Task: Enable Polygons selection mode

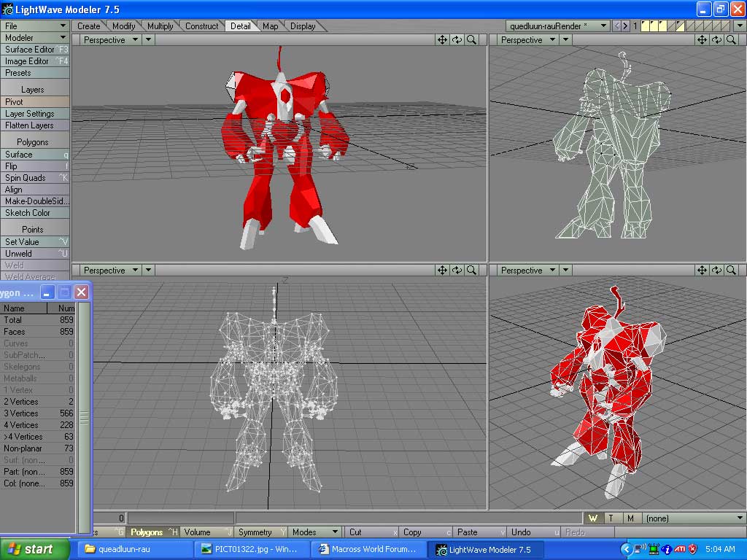Action: pyautogui.click(x=152, y=532)
